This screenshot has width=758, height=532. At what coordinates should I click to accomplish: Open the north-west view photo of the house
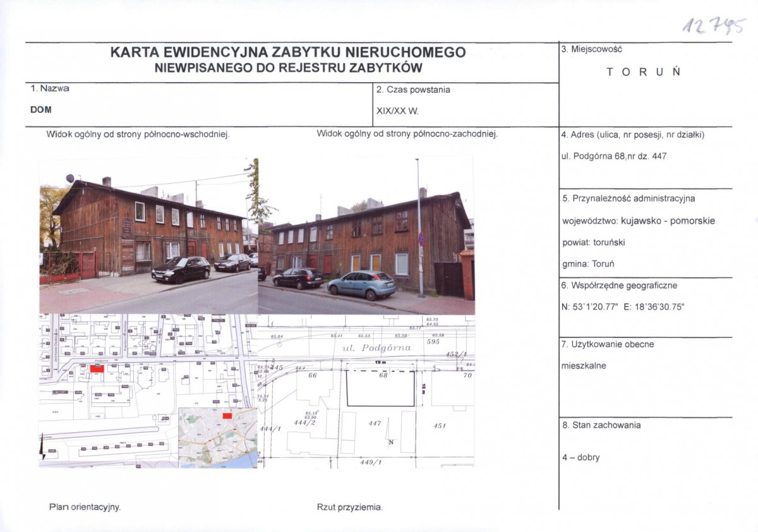coord(366,236)
